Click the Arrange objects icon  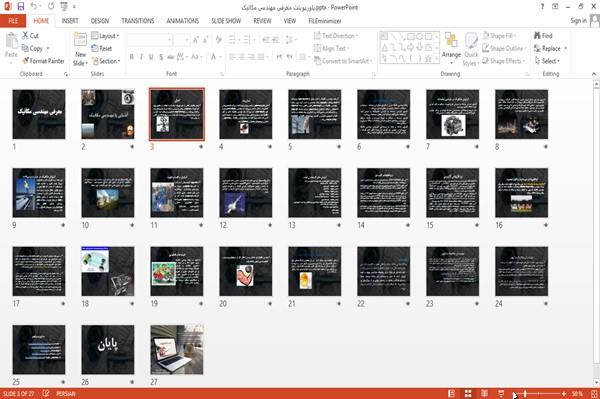point(451,41)
